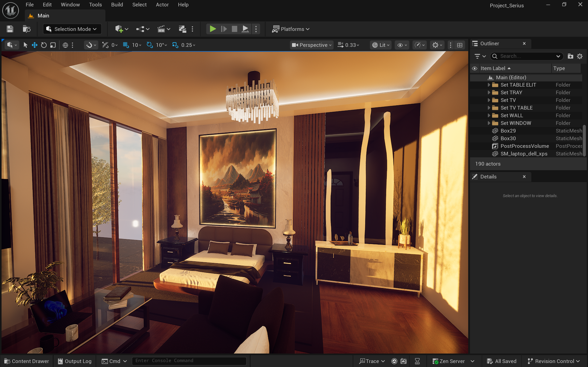Click the Enter Console Command field
The height and width of the screenshot is (367, 588).
pos(189,361)
